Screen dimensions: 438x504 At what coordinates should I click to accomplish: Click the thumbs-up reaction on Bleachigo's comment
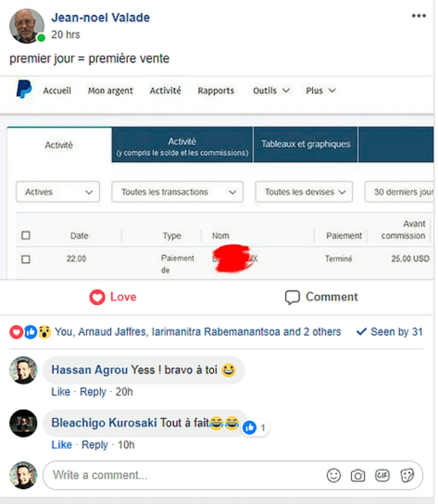[x=250, y=428]
